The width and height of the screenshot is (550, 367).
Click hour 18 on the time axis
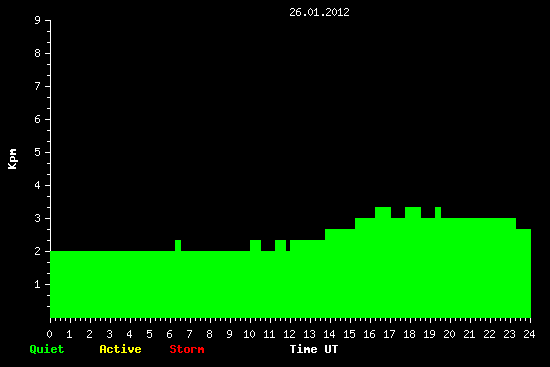[409, 334]
